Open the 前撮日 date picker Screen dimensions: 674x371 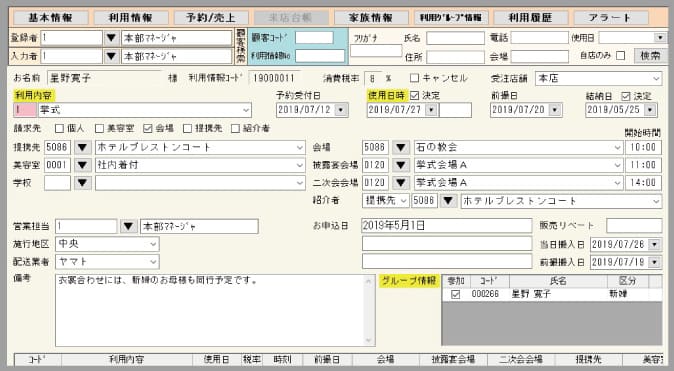[555, 110]
